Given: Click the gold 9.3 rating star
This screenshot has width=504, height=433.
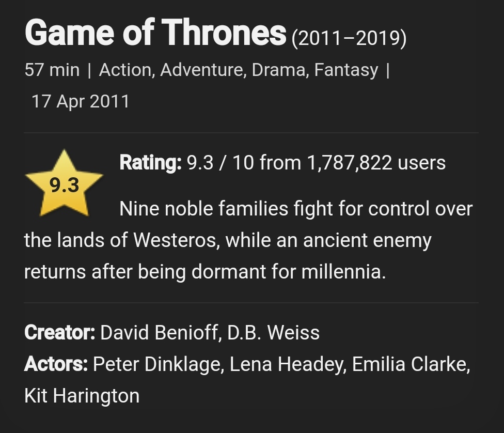Looking at the screenshot, I should click(64, 184).
